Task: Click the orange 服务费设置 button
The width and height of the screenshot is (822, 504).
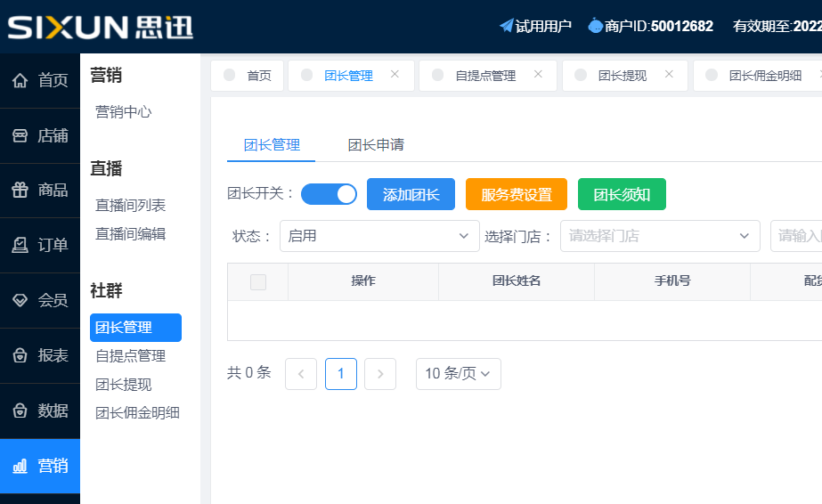Action: coord(517,194)
